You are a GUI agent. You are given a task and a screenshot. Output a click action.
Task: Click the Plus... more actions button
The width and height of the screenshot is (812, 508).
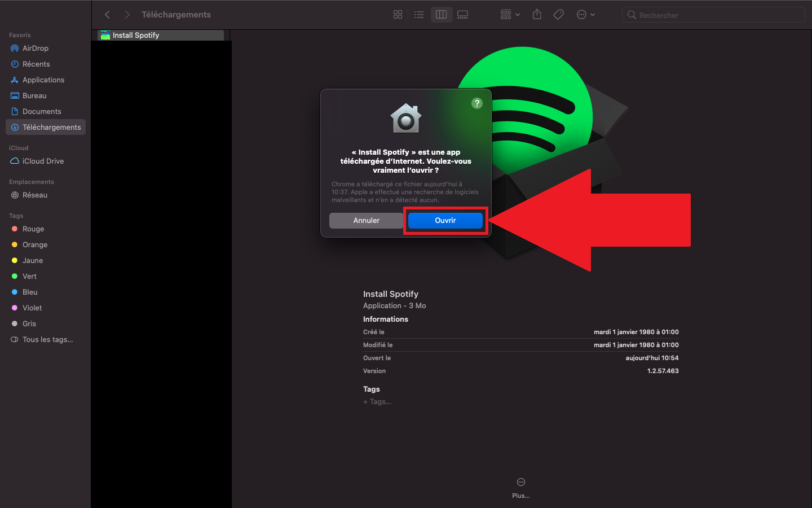tap(521, 488)
